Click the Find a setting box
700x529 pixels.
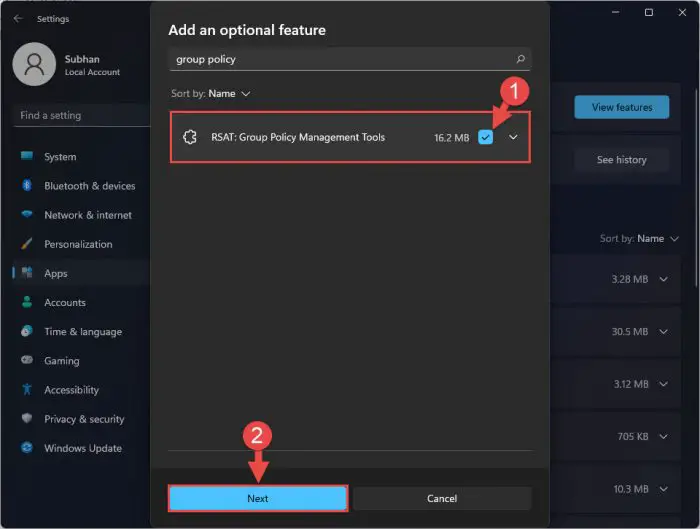tap(81, 115)
